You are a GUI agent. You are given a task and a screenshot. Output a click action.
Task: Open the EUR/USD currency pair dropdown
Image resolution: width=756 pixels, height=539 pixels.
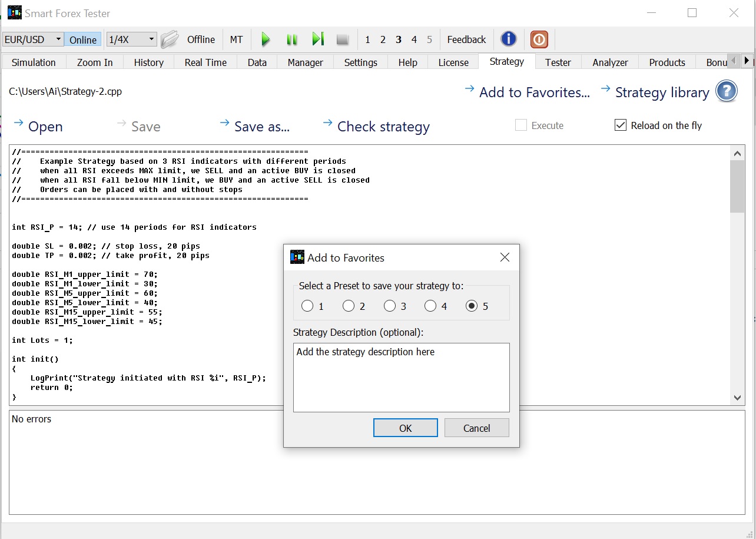pyautogui.click(x=33, y=39)
